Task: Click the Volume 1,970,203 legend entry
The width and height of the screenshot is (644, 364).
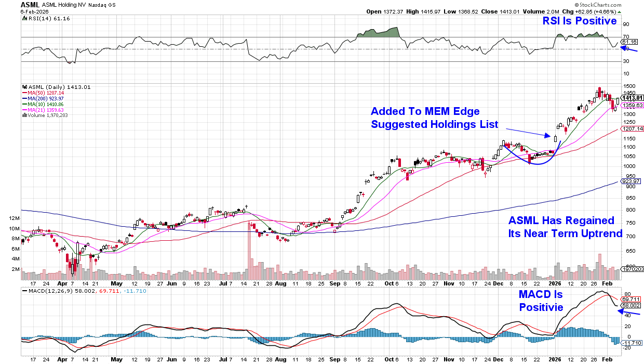Action: [45, 115]
